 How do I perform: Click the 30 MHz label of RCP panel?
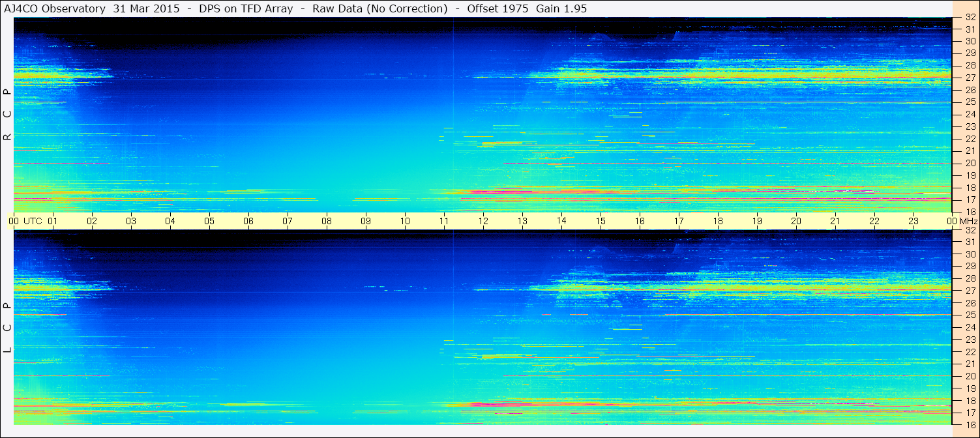pyautogui.click(x=970, y=41)
